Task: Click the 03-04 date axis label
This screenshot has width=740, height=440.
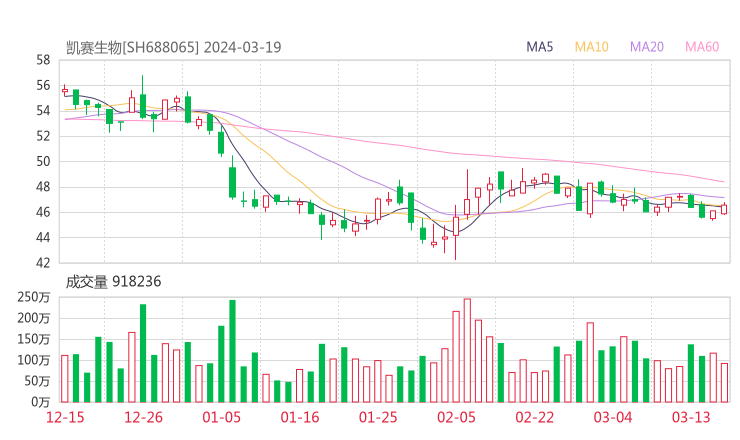Action: (x=613, y=417)
